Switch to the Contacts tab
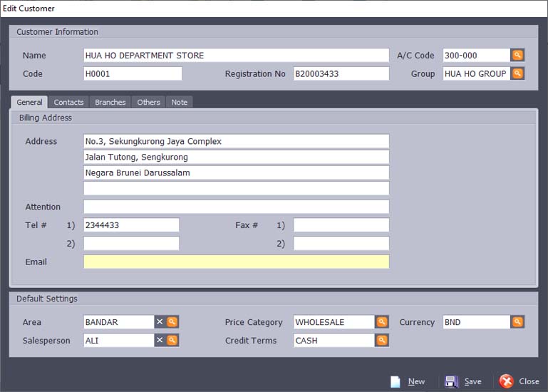 [x=68, y=102]
